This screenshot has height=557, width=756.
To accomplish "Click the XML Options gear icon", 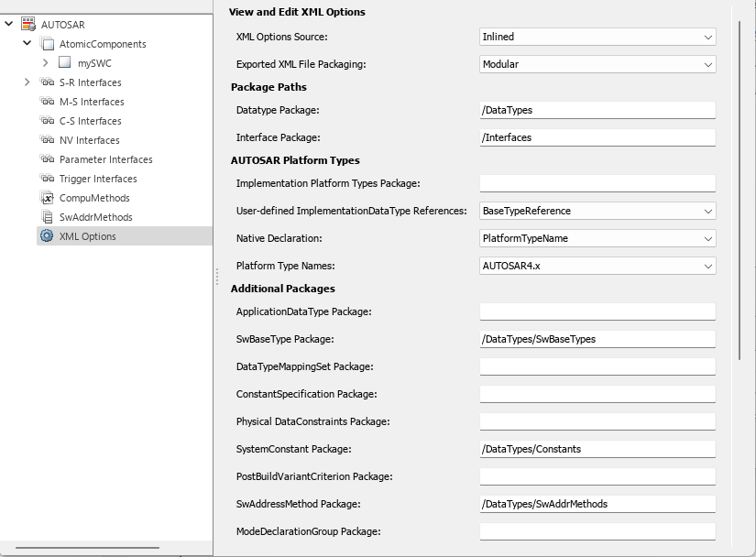I will click(x=47, y=236).
